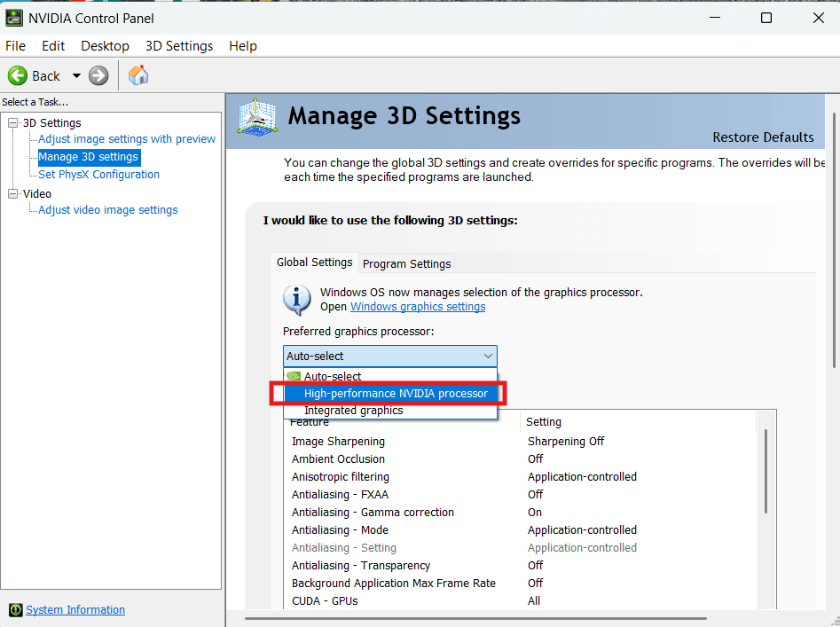Click the Preferred graphics processor combo box
This screenshot has height=627, width=840.
390,356
